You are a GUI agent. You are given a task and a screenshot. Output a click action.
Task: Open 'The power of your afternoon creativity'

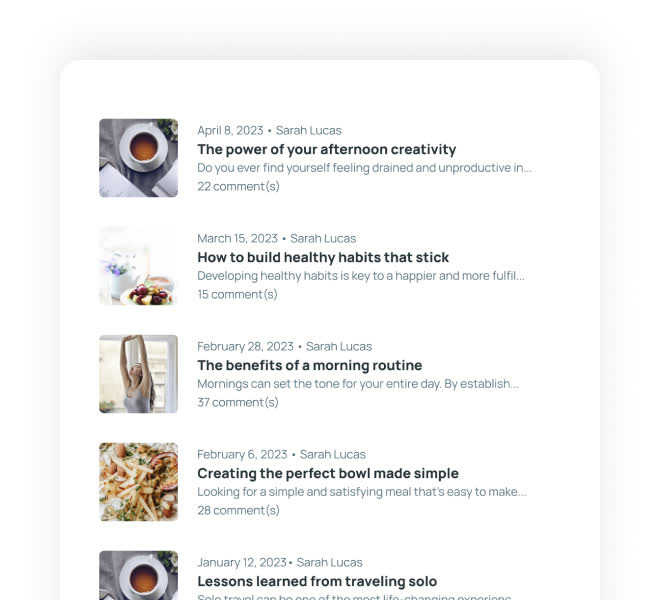(327, 149)
